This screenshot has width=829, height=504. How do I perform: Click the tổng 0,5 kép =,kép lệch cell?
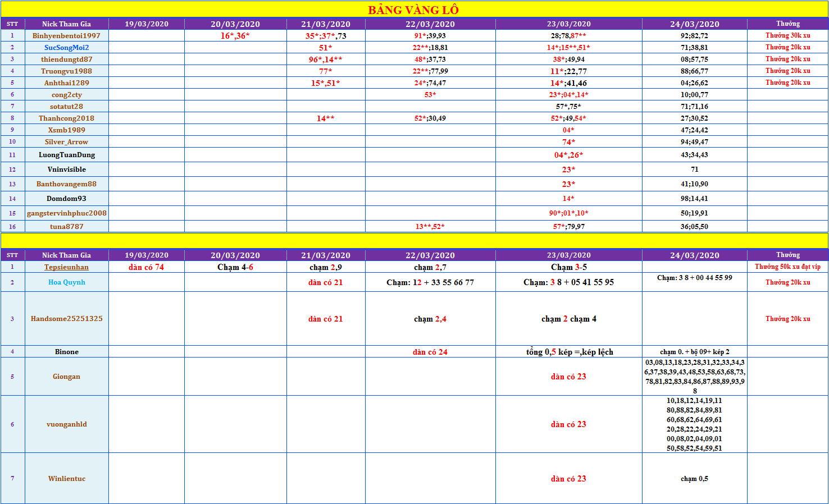pos(568,351)
